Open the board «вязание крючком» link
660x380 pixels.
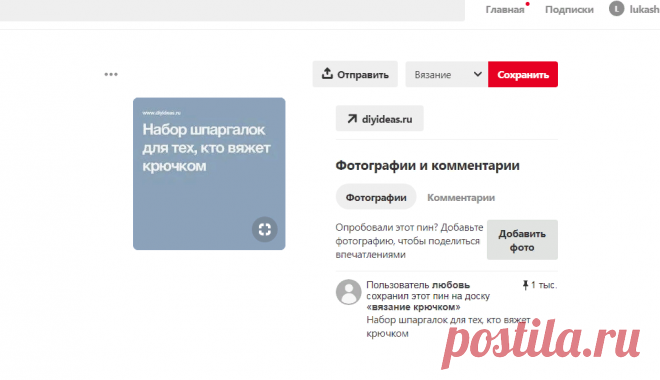pyautogui.click(x=413, y=307)
